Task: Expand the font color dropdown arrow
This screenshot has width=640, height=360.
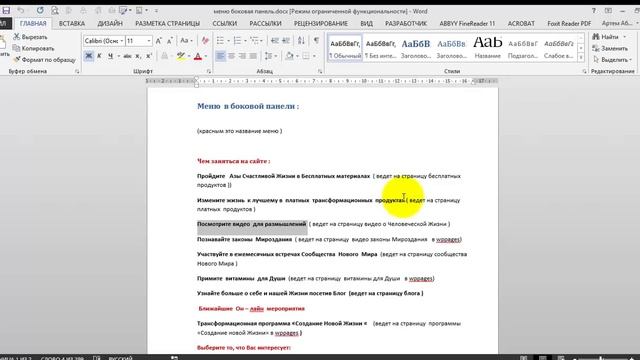Action: coord(206,56)
